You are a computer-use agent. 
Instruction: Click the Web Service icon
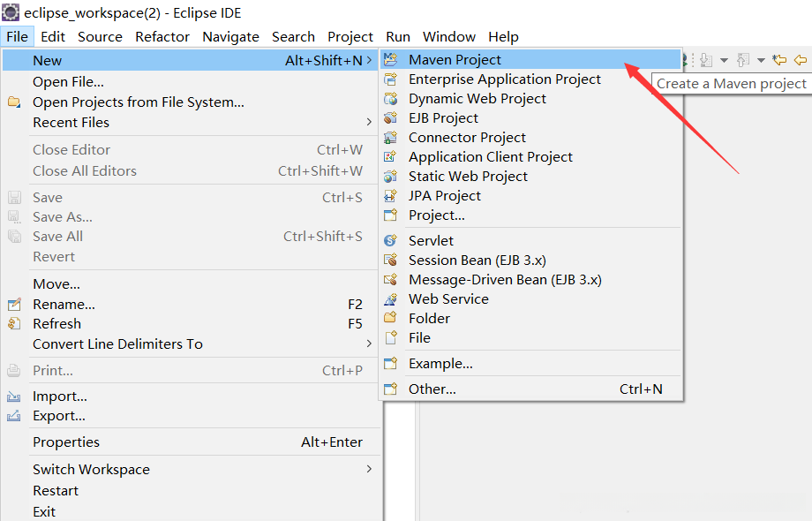pyautogui.click(x=391, y=298)
